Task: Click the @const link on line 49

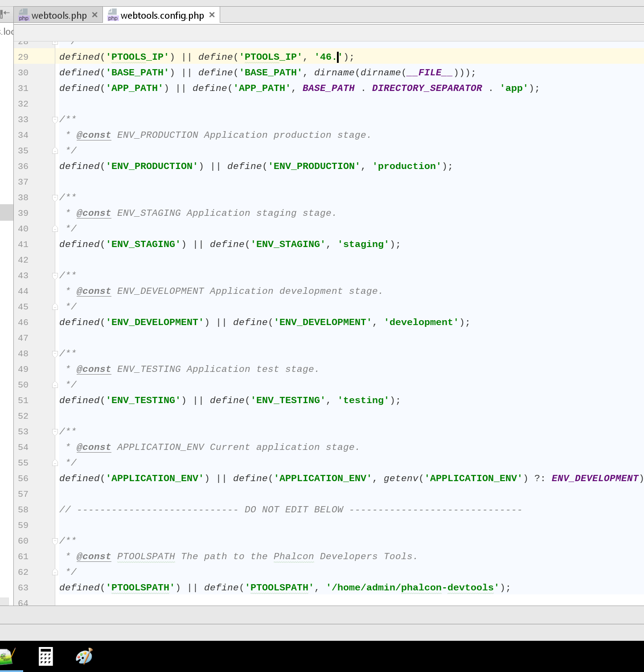Action: click(x=93, y=369)
